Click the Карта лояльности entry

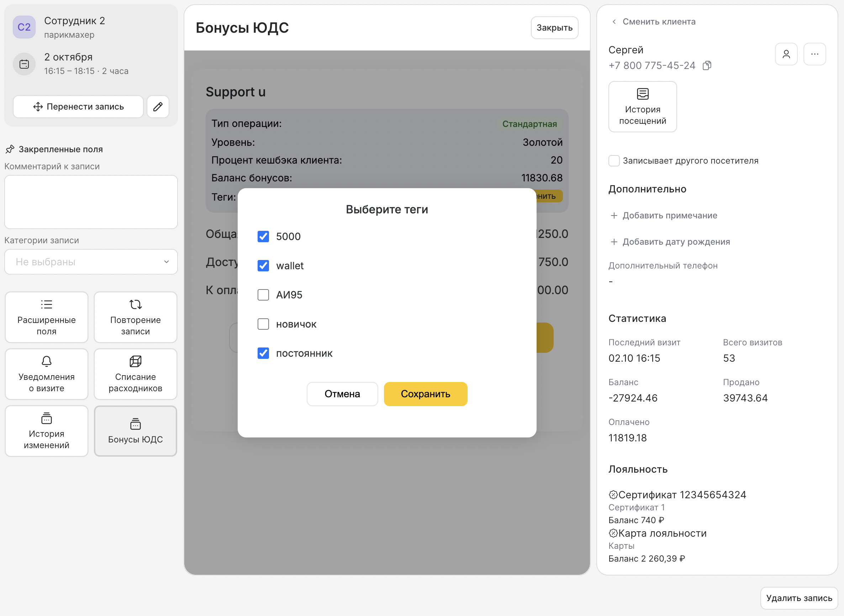click(x=658, y=533)
